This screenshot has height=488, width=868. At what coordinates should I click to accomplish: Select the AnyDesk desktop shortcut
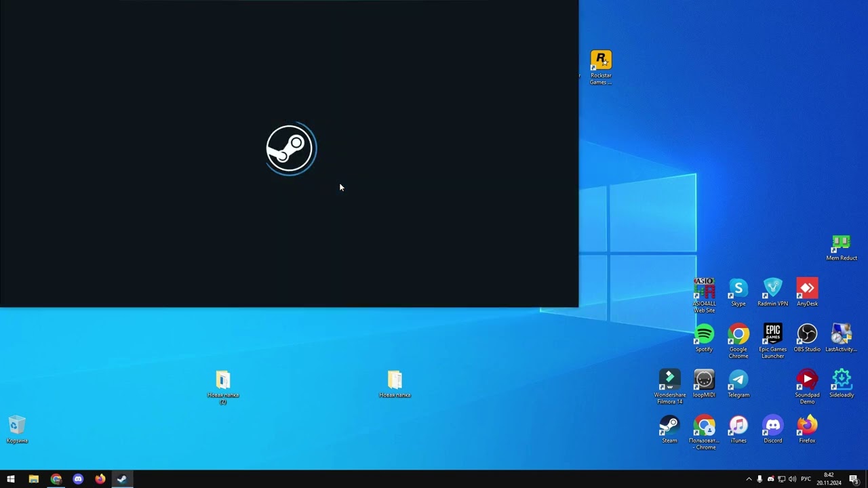pos(807,292)
